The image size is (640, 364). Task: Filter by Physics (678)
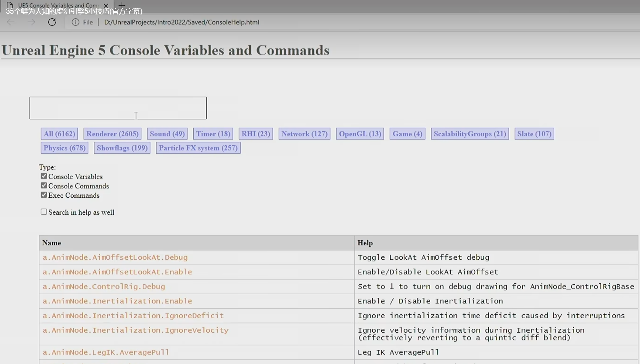pos(65,148)
